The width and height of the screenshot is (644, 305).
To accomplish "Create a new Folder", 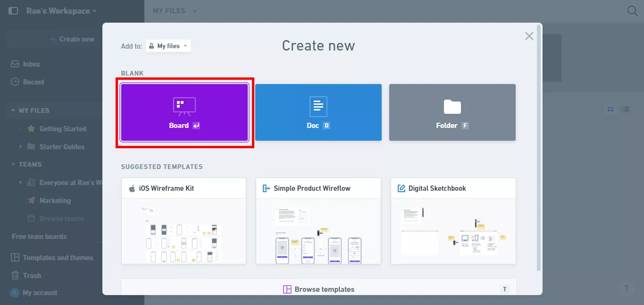I will (x=452, y=112).
